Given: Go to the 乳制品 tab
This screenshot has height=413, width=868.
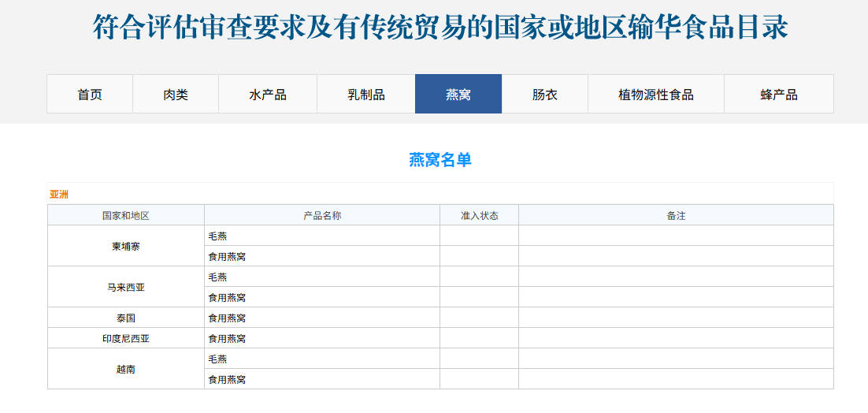Looking at the screenshot, I should pyautogui.click(x=366, y=95).
